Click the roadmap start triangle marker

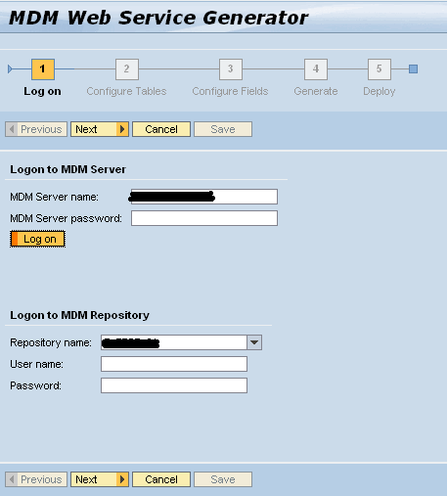(10, 68)
